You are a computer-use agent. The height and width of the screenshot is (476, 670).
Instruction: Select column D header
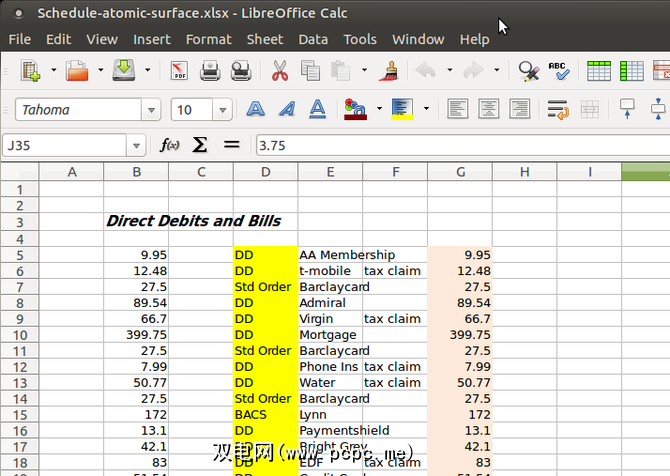coord(265,172)
